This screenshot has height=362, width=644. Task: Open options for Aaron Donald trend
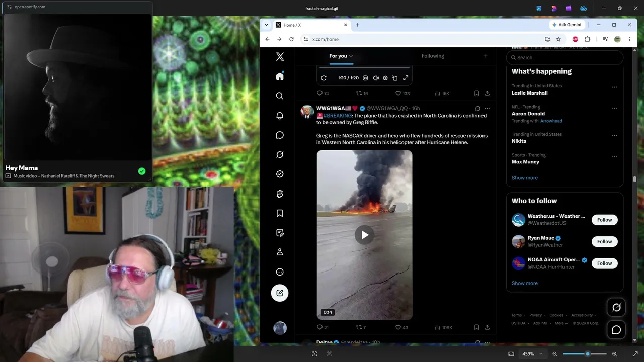(x=614, y=108)
